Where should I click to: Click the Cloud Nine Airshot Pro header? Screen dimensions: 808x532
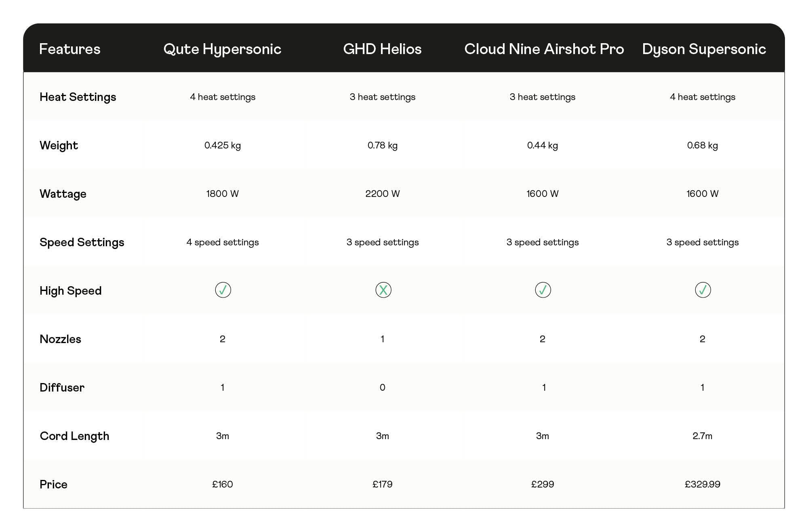(x=544, y=49)
